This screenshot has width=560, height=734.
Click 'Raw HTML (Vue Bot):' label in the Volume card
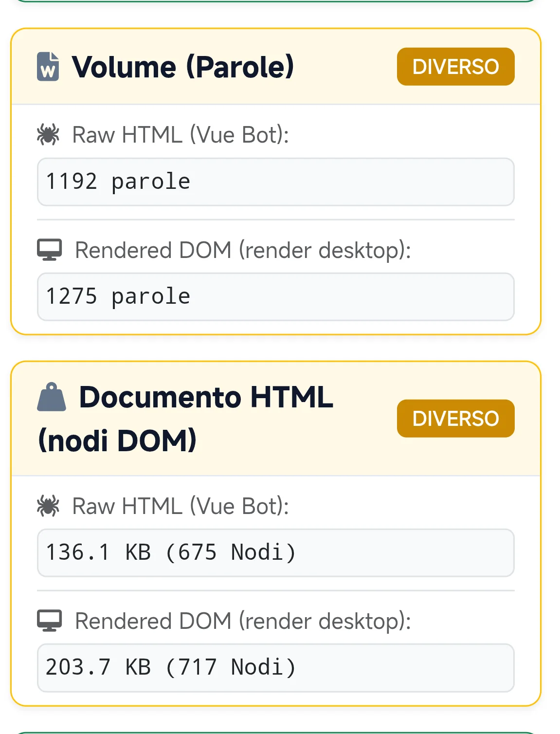coord(181,135)
